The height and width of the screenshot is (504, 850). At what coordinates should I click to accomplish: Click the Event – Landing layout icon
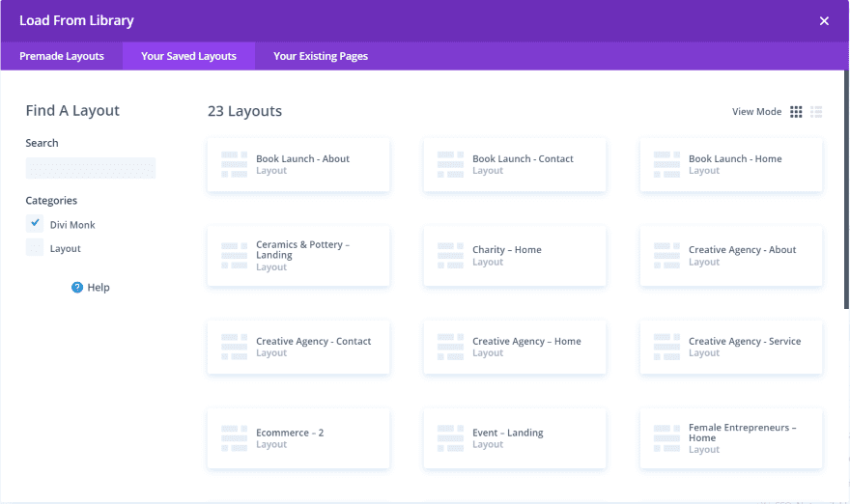tap(450, 438)
